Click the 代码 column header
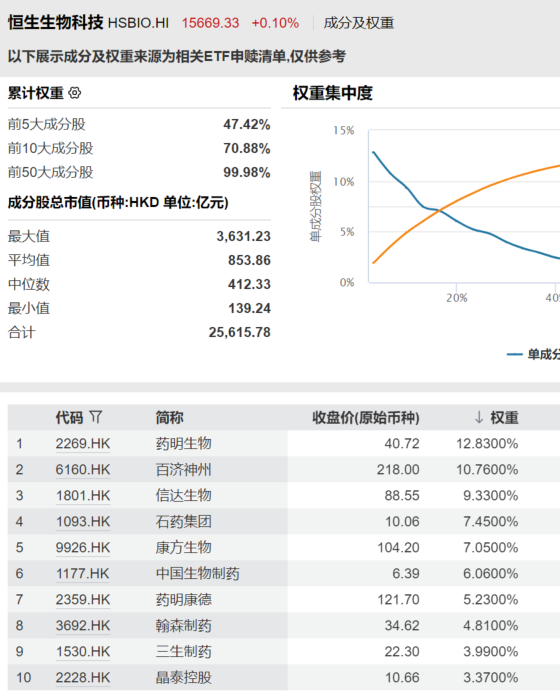The height and width of the screenshot is (692, 560). 69,417
